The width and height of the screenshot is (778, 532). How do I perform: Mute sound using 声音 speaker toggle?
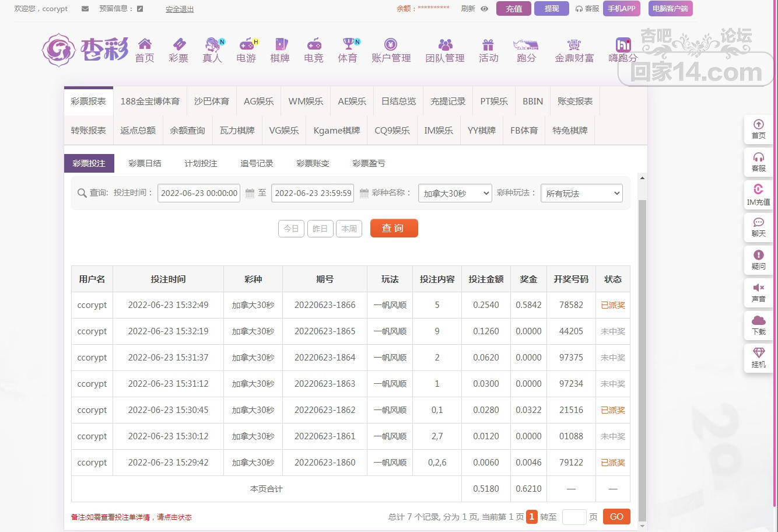758,288
